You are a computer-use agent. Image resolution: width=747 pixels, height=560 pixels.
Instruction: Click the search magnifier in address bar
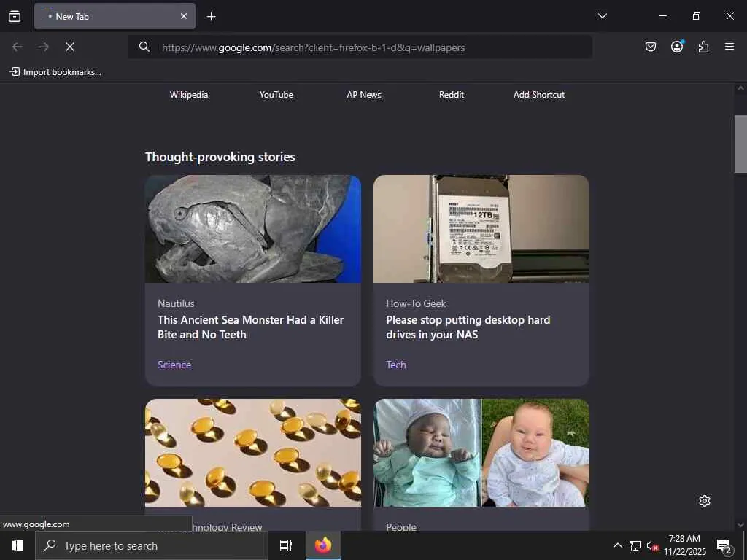[144, 47]
